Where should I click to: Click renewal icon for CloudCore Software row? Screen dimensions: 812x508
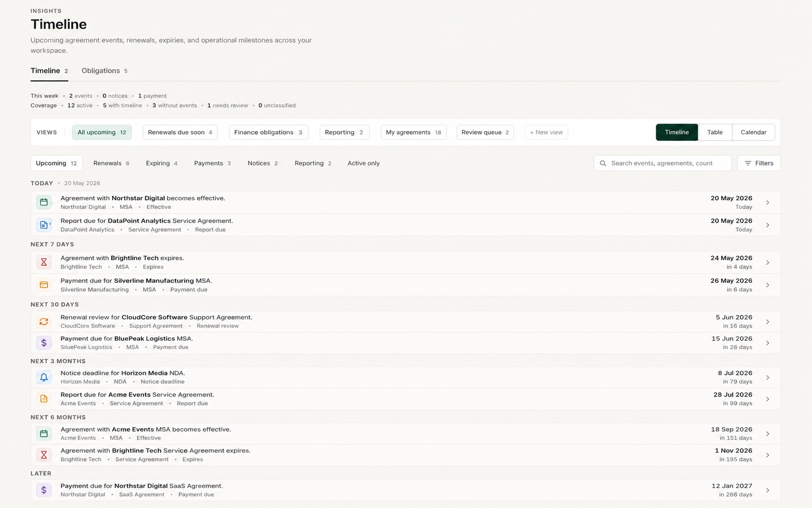coord(44,322)
